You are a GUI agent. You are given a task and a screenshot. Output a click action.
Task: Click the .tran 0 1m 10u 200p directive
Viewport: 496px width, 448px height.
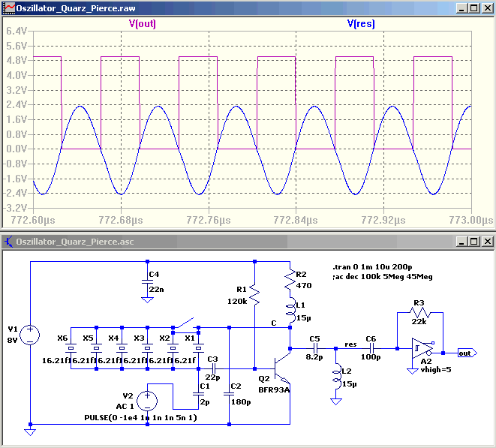coord(372,266)
